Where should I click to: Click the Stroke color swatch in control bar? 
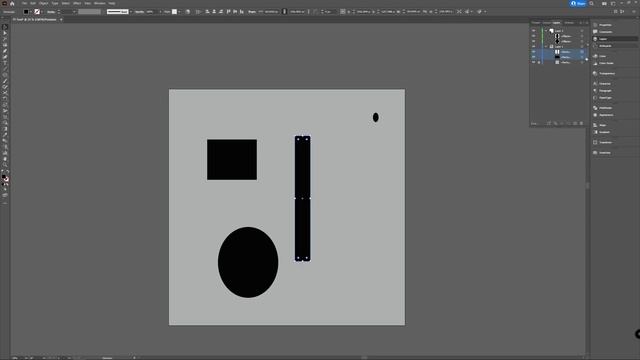click(37, 12)
